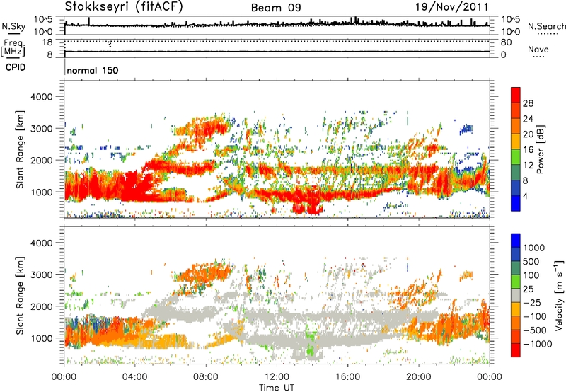Click the 'Nave' legend label
This screenshot has width=566, height=392.
pos(538,49)
